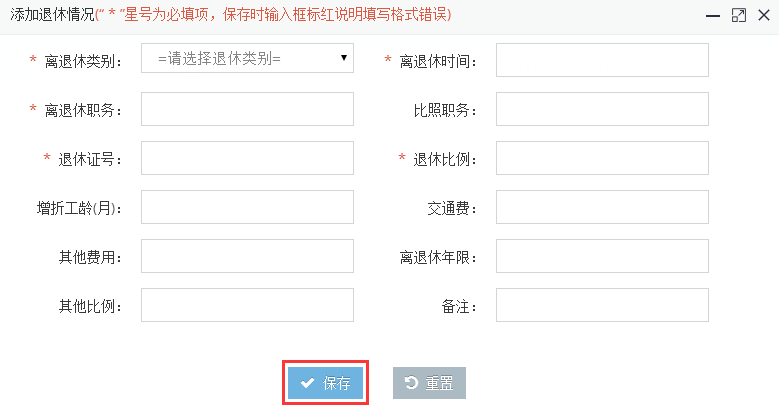Select the 交通费 text field

click(602, 207)
